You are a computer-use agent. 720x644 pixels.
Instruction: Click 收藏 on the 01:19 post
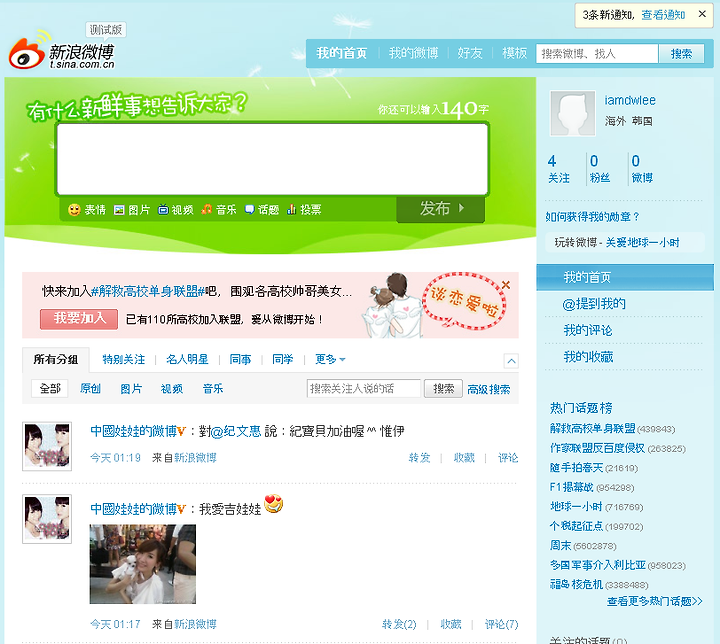(464, 458)
